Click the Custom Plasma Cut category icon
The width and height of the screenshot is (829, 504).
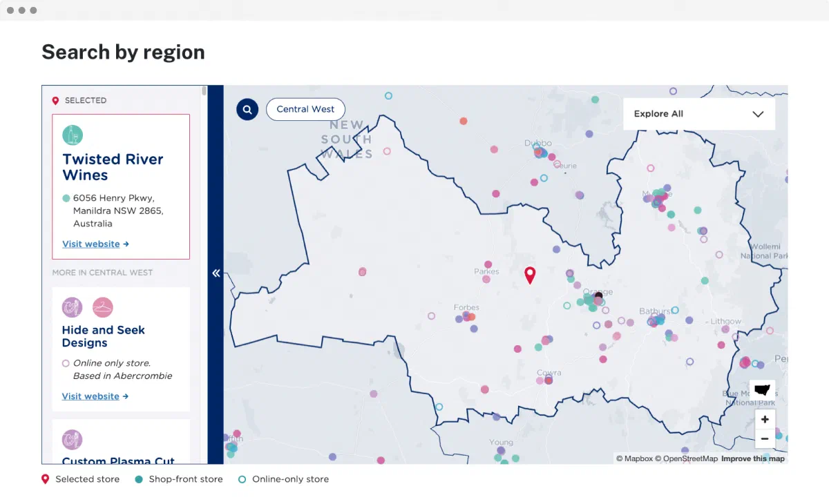[73, 439]
